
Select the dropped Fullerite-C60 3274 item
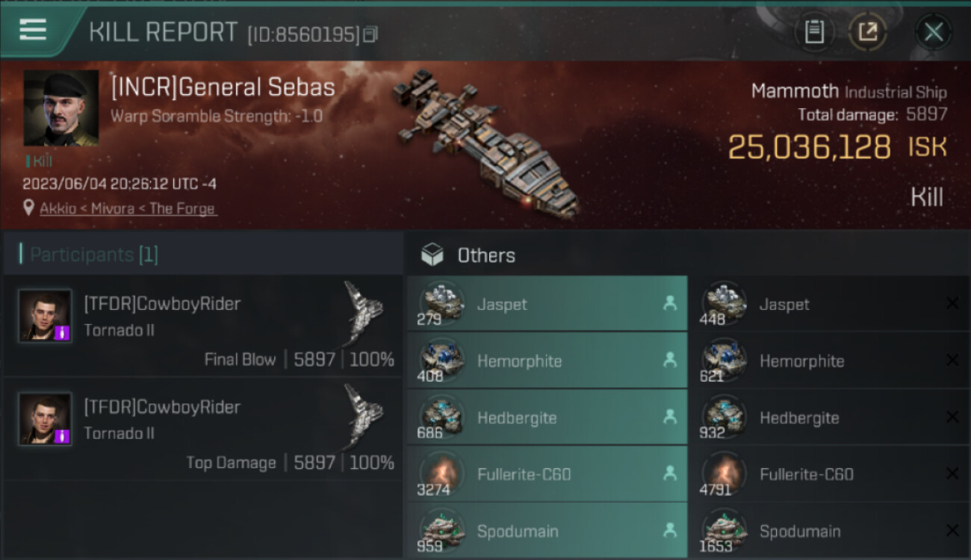(x=547, y=475)
